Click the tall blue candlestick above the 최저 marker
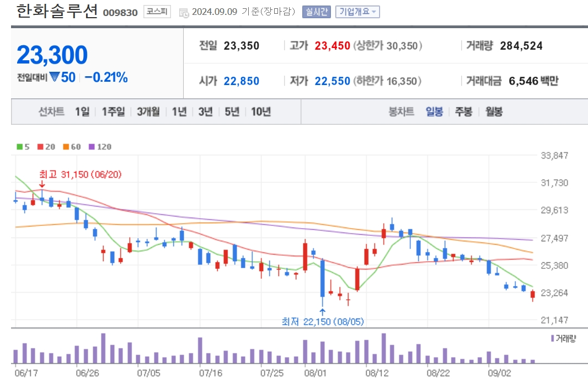This screenshot has height=386, width=588. click(x=323, y=279)
